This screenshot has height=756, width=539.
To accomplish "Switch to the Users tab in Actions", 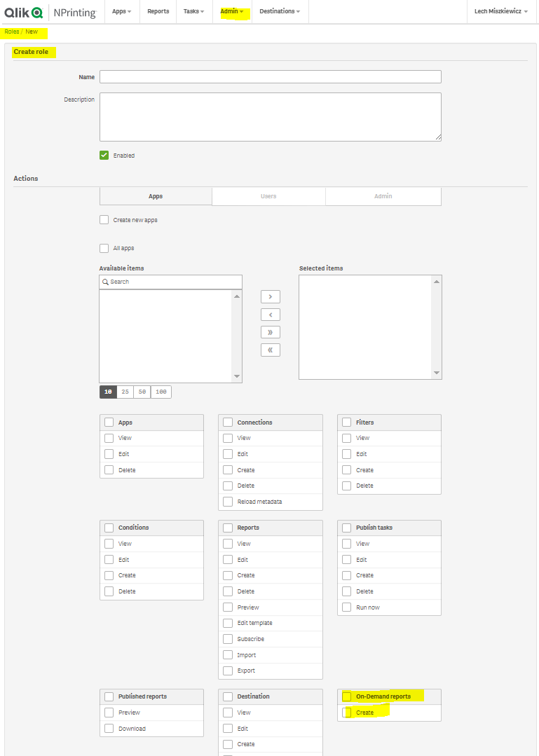I will tap(268, 196).
